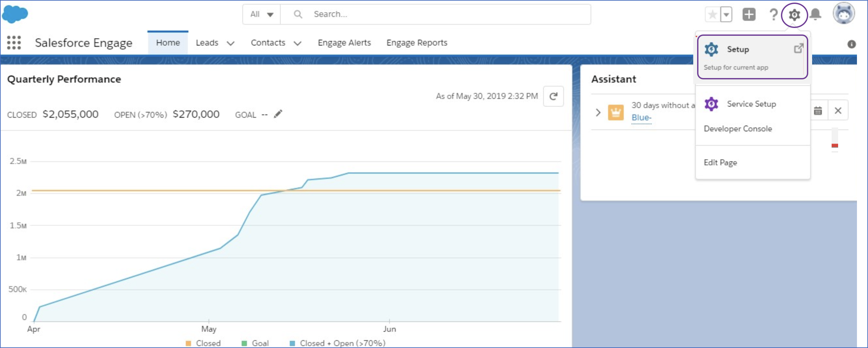
Task: Click the 2.5M axis label
Action: tap(18, 161)
